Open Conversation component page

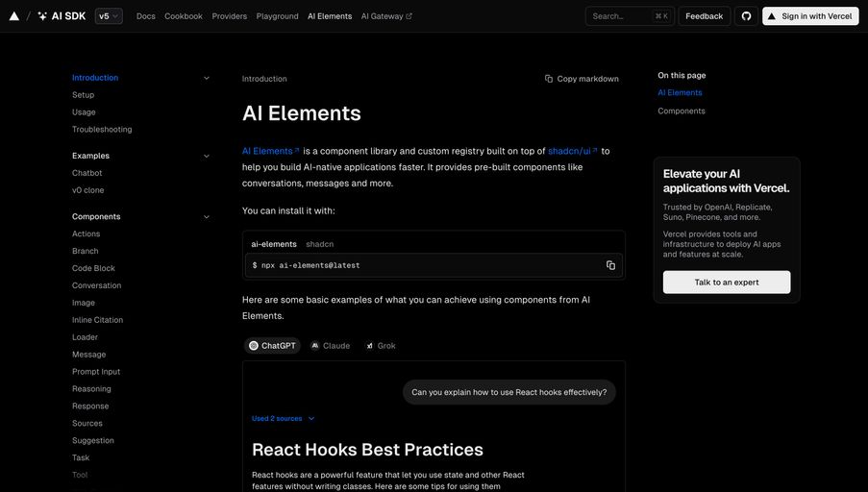tap(96, 285)
